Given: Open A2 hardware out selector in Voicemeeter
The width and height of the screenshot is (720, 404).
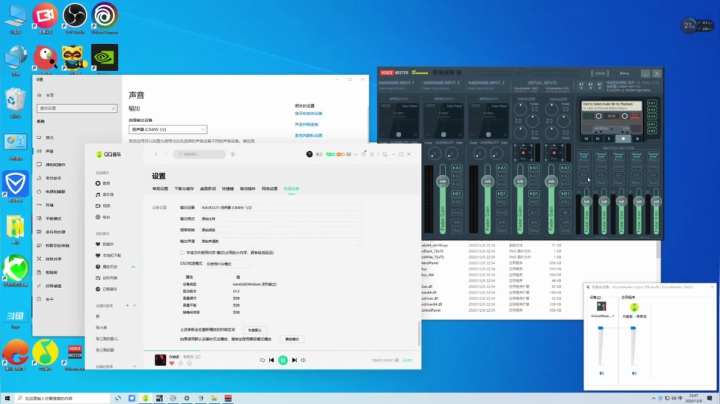Looking at the screenshot, I should coord(590,85).
